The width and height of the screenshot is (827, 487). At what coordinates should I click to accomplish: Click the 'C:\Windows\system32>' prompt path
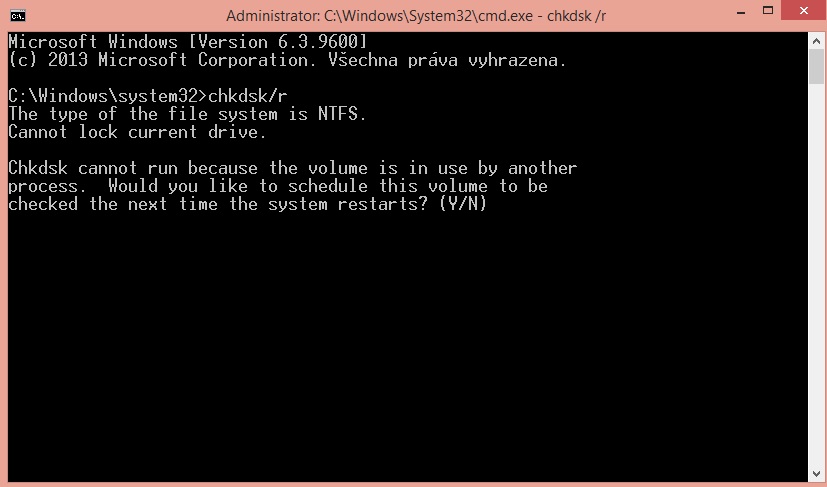coord(108,96)
